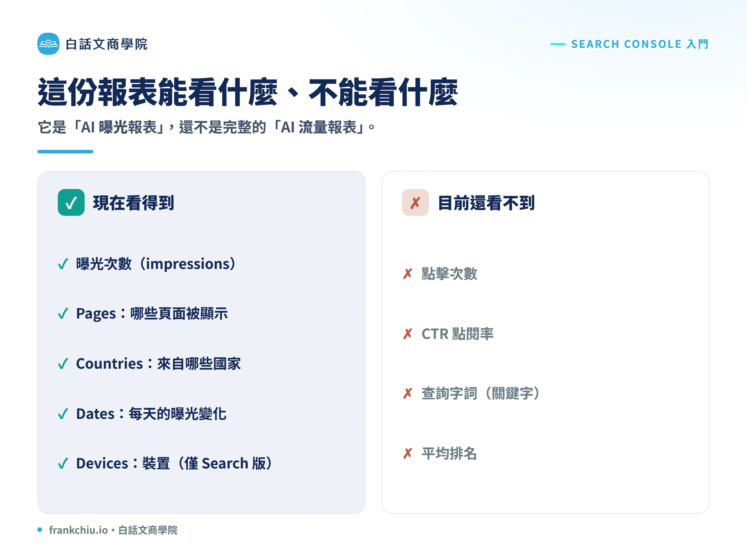The height and width of the screenshot is (560, 747).
Task: Click the heading 現在看得到
Action: [133, 203]
